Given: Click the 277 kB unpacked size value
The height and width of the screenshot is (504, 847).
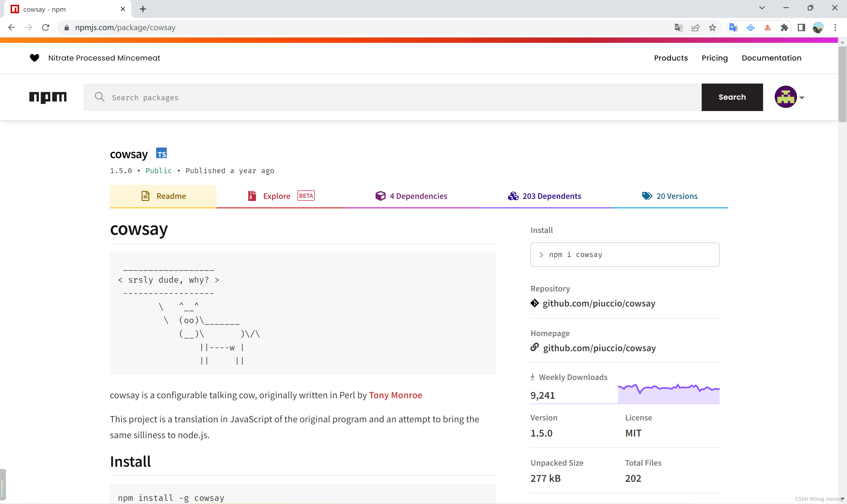Looking at the screenshot, I should 546,478.
